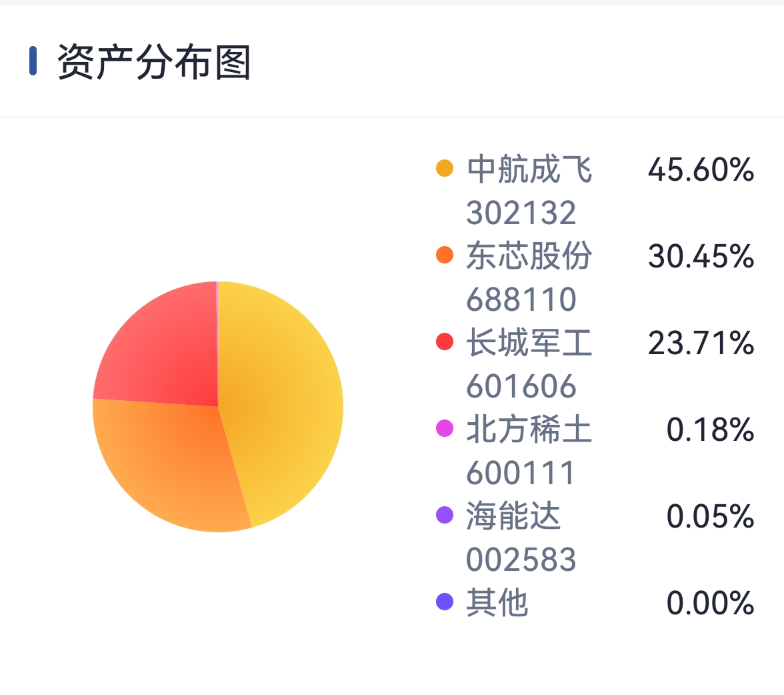Click the pink 北方稀土 legend dot
The width and height of the screenshot is (784, 695).
pos(445,428)
